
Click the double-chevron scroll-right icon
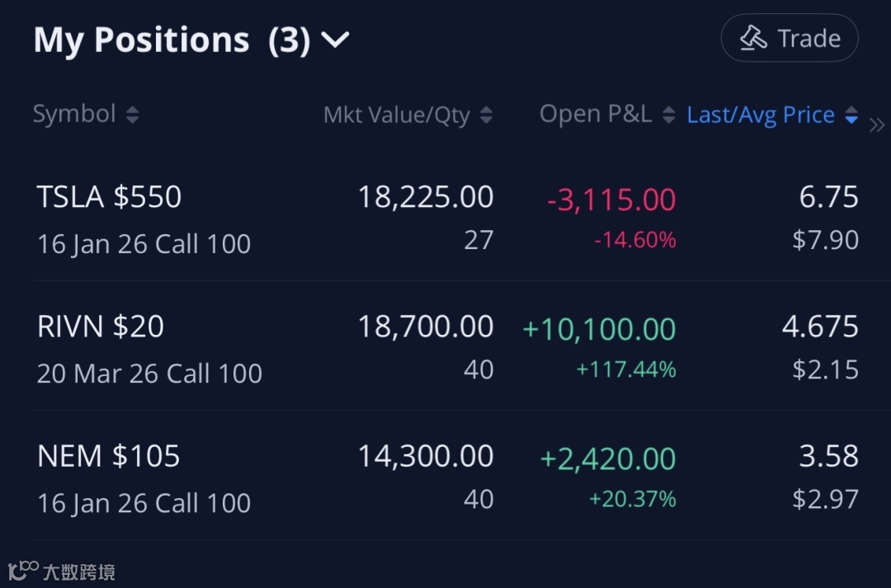coord(876,125)
